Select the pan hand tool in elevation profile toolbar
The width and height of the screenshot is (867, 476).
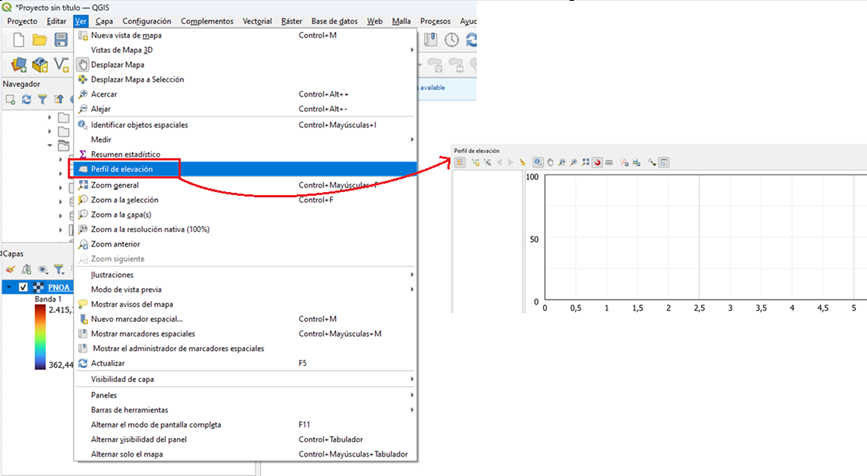(550, 162)
